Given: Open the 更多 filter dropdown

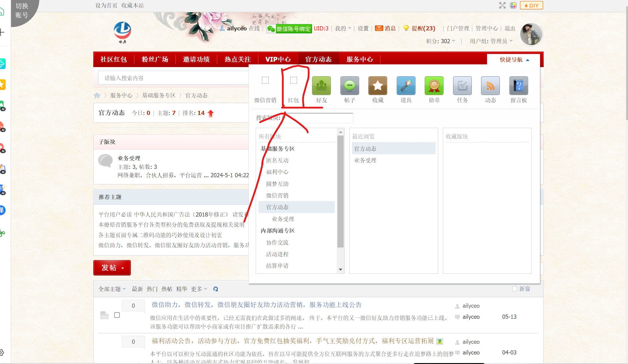Looking at the screenshot, I should pos(199,289).
